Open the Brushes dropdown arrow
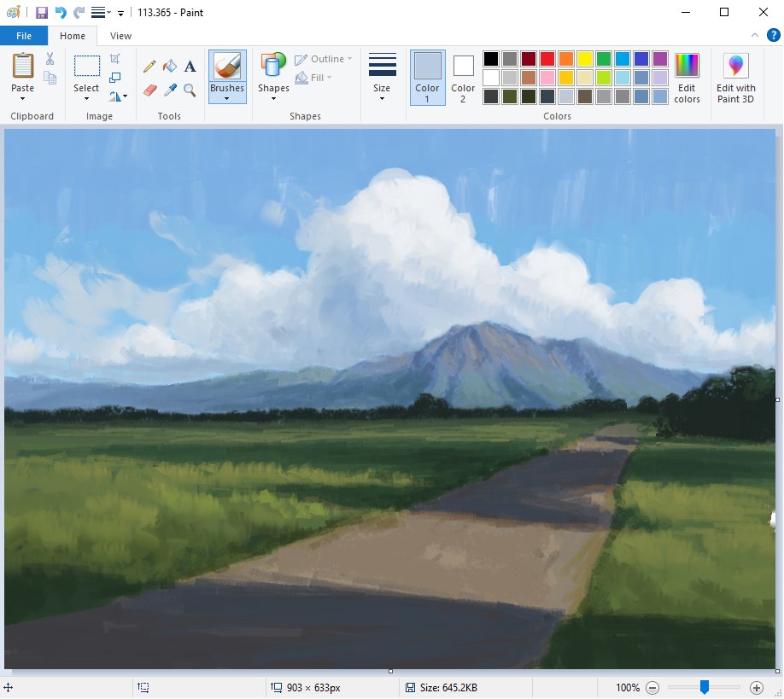The image size is (784, 699). [x=227, y=98]
